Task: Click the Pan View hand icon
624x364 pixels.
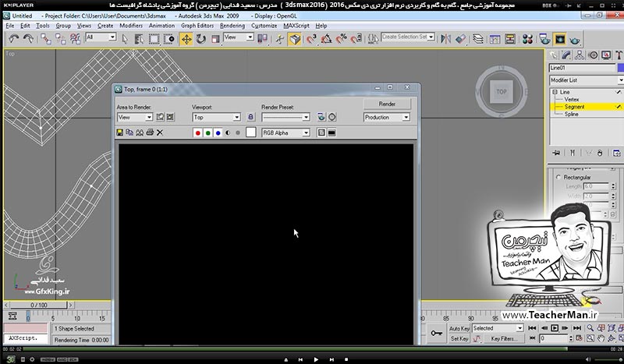Action: 601,338
